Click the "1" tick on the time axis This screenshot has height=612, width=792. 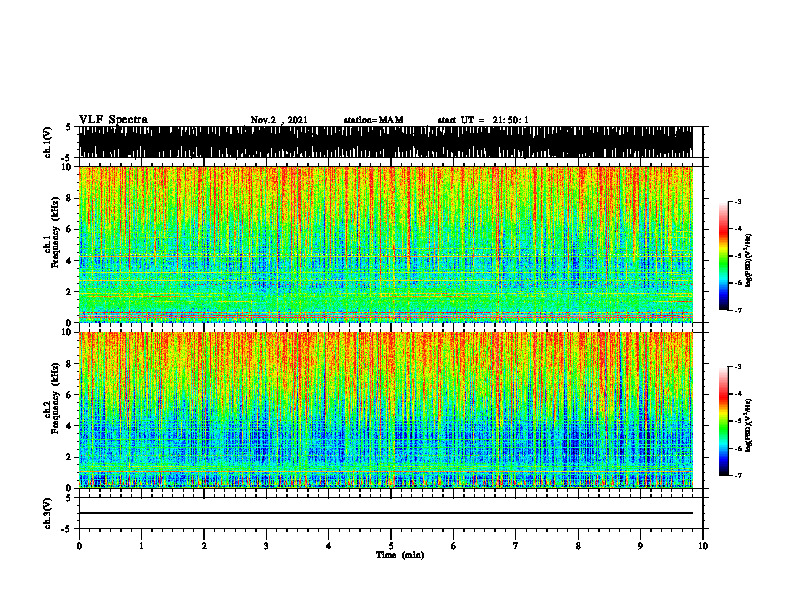(141, 546)
